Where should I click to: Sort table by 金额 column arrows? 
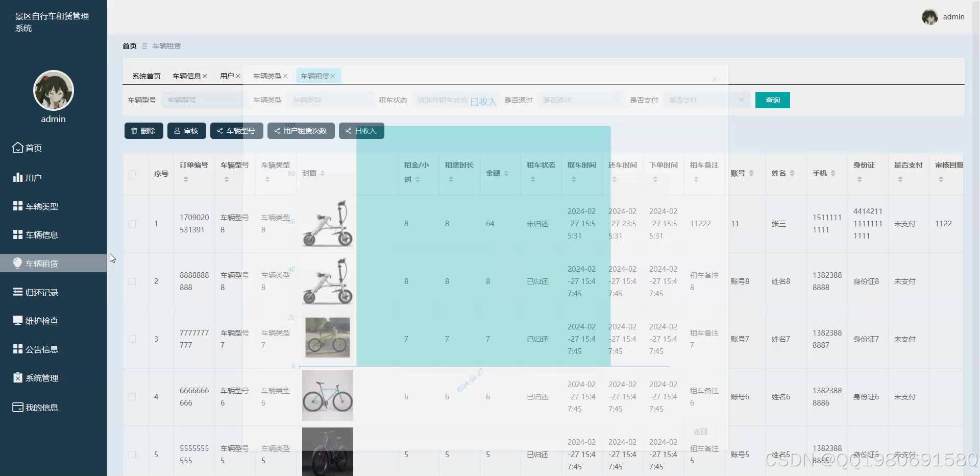pos(506,173)
